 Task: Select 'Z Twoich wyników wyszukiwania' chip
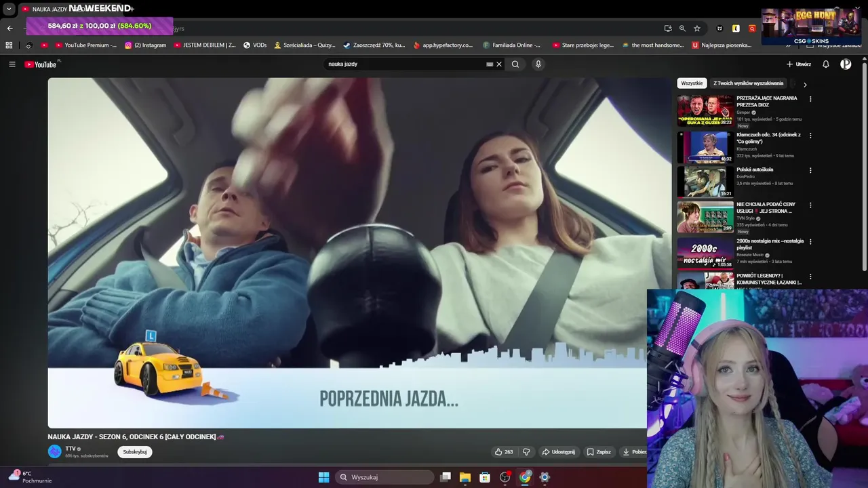tap(748, 83)
